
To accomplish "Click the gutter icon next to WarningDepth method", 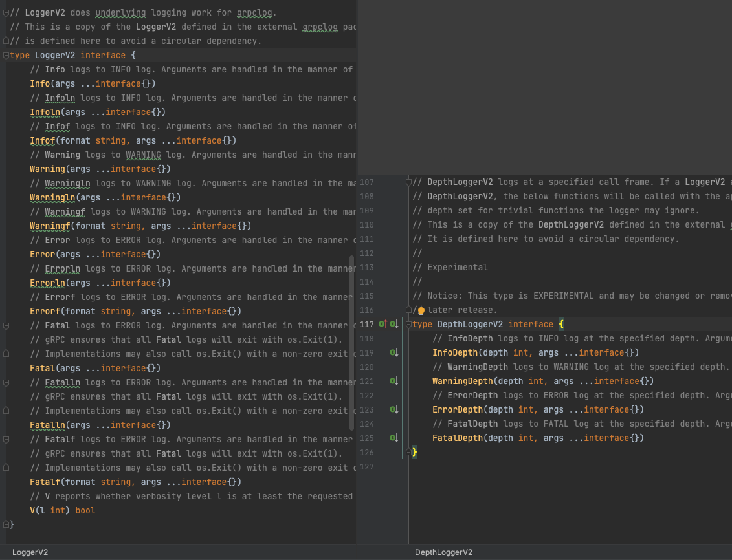I will point(394,381).
